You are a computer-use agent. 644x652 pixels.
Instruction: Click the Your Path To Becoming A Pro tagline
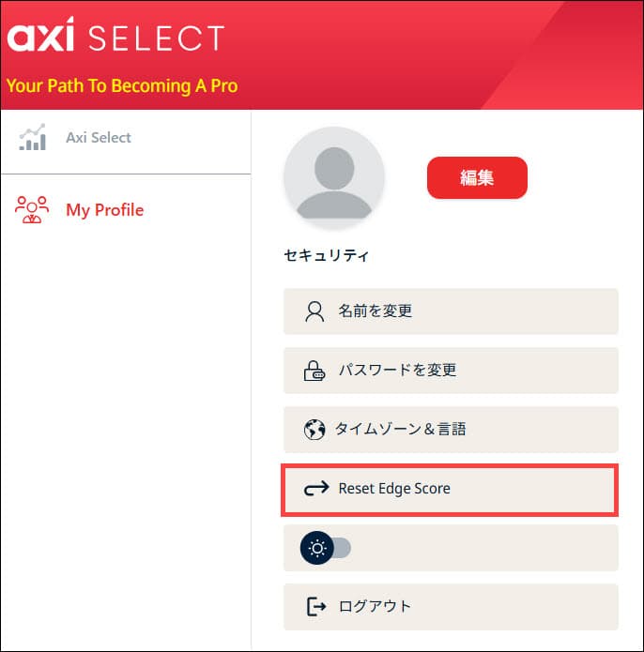point(122,86)
